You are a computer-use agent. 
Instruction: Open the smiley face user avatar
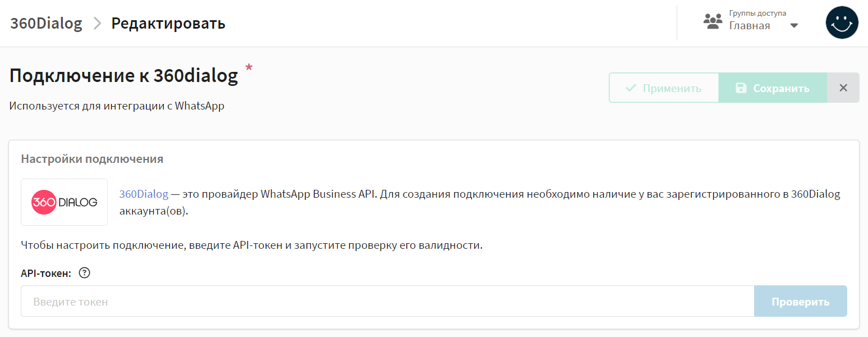(x=842, y=22)
